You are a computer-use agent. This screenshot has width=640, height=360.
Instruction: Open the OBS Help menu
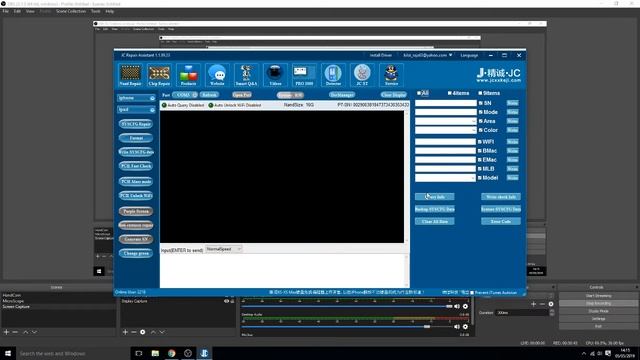(110, 11)
